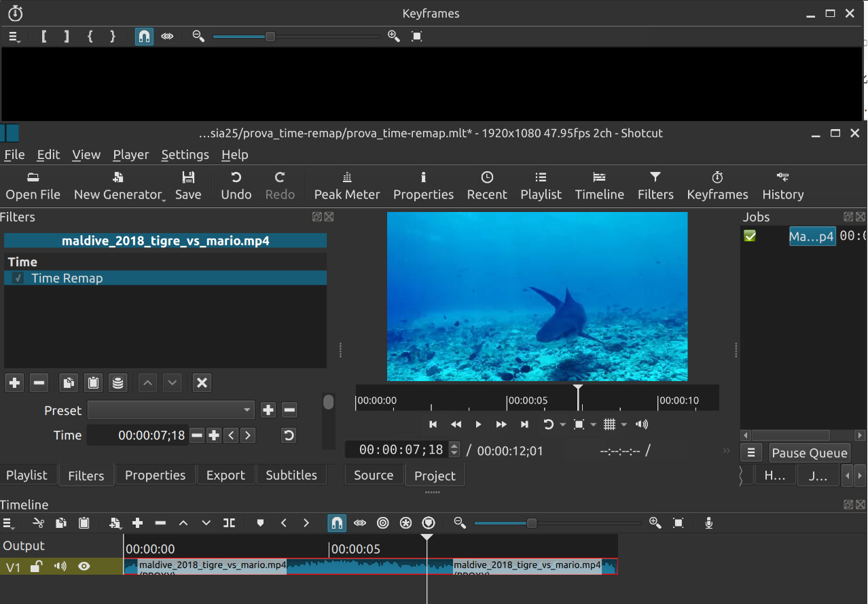Switch to the Export tab
This screenshot has width=868, height=604.
[225, 475]
